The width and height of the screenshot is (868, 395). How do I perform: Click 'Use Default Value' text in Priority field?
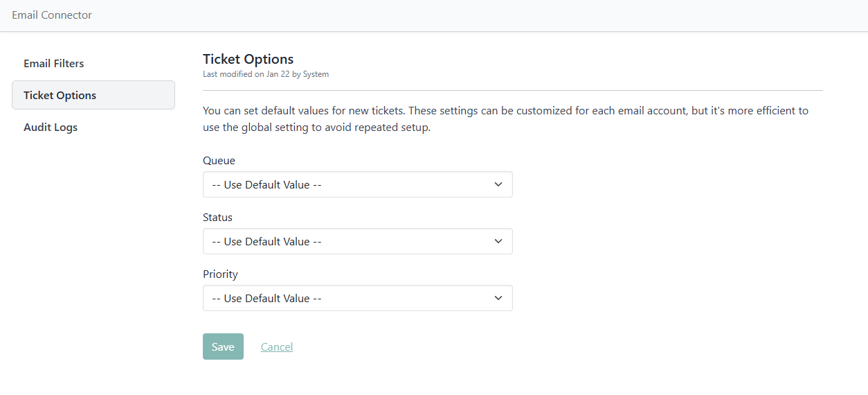267,298
